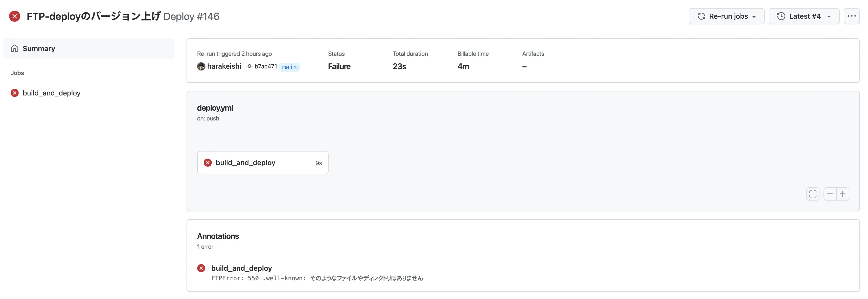The width and height of the screenshot is (868, 299).
Task: Select build_and_deploy under Jobs
Action: 52,93
